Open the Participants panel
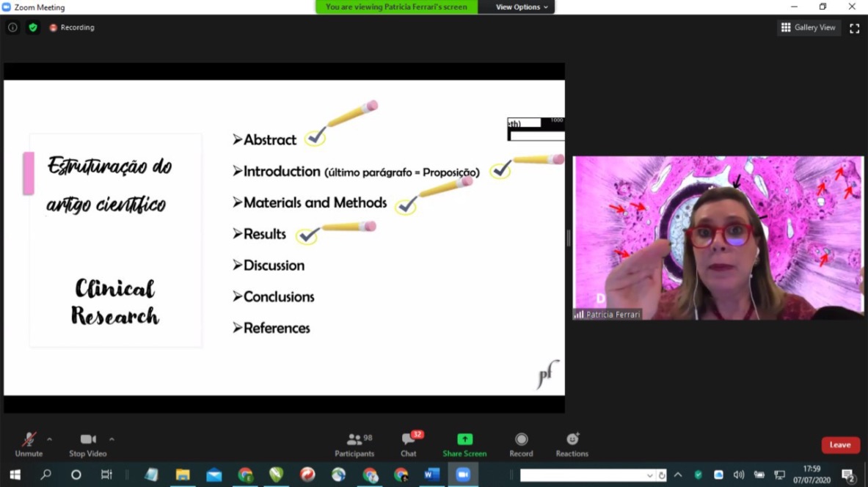 click(x=354, y=444)
